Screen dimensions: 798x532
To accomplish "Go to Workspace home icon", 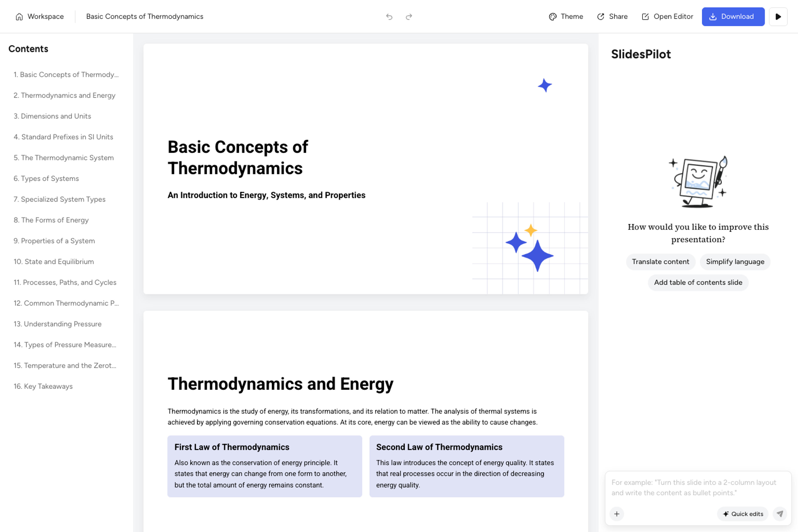I will click(19, 17).
